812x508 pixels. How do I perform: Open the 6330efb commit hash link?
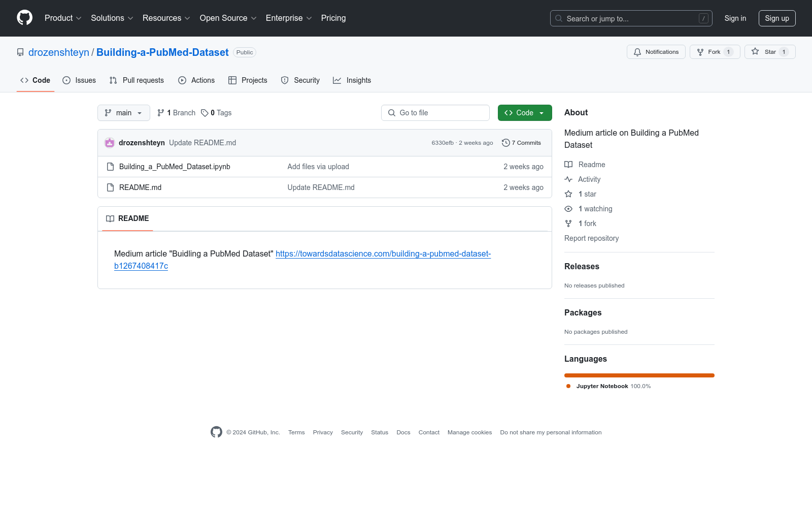pos(443,143)
